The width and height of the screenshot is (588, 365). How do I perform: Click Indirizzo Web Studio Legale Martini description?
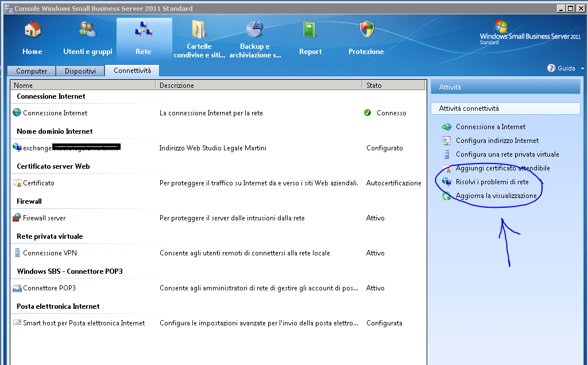tap(212, 148)
